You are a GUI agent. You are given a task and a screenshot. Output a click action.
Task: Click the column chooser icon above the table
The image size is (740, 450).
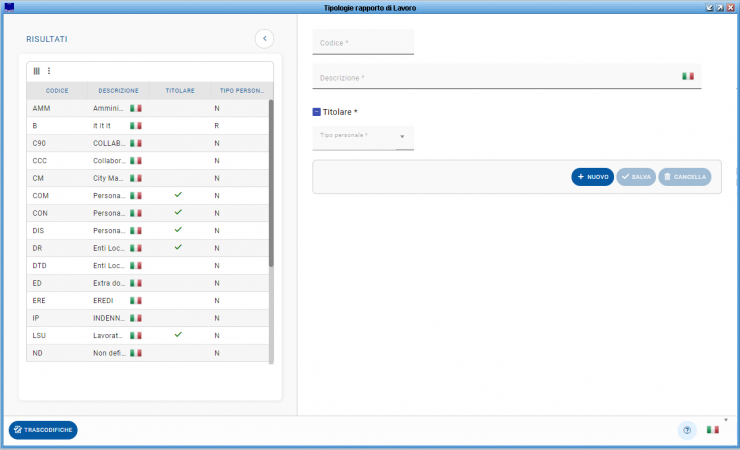37,71
